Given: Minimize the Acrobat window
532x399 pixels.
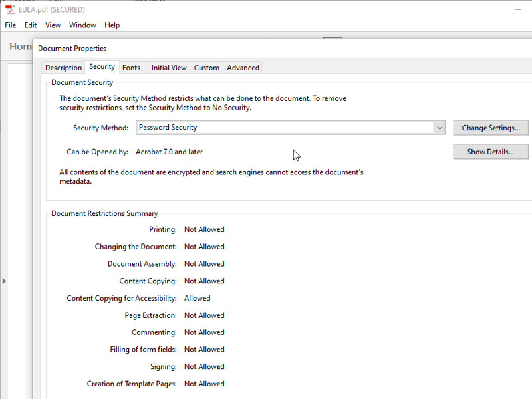Looking at the screenshot, I should click(x=518, y=9).
